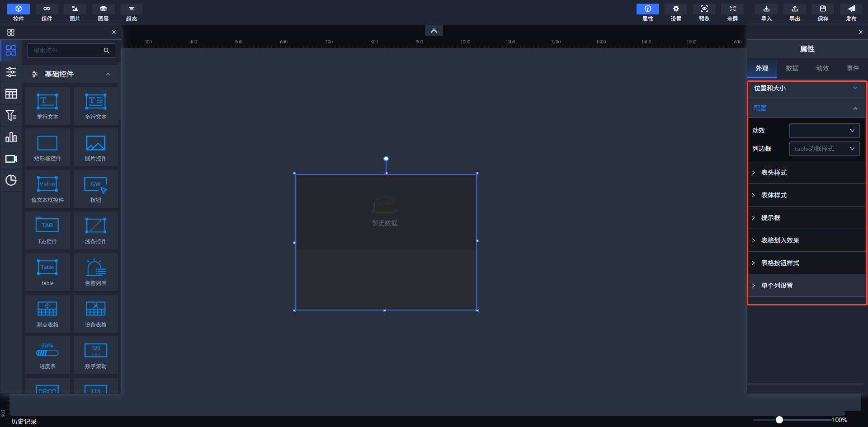Click the Preview (预览) toolbar icon

tap(704, 13)
